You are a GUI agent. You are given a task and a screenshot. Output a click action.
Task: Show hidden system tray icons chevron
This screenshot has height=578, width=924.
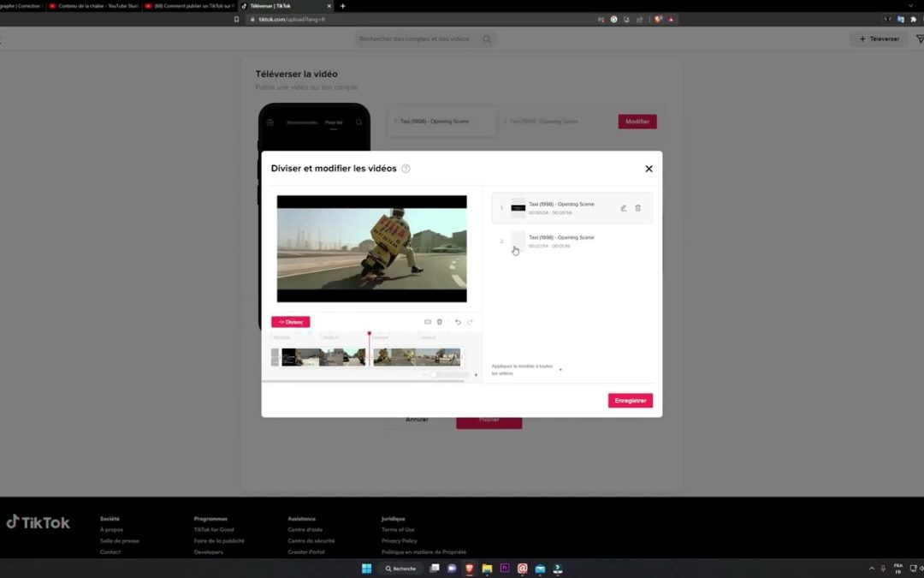872,569
